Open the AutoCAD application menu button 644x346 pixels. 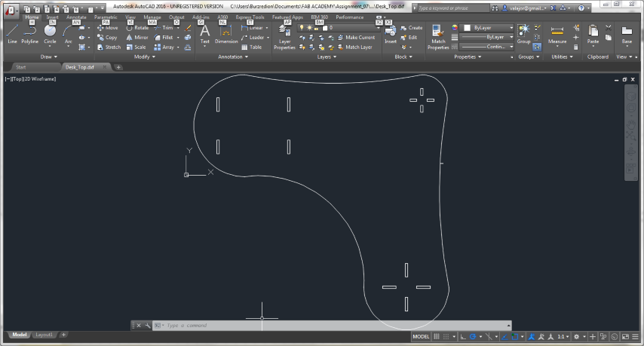[10, 10]
